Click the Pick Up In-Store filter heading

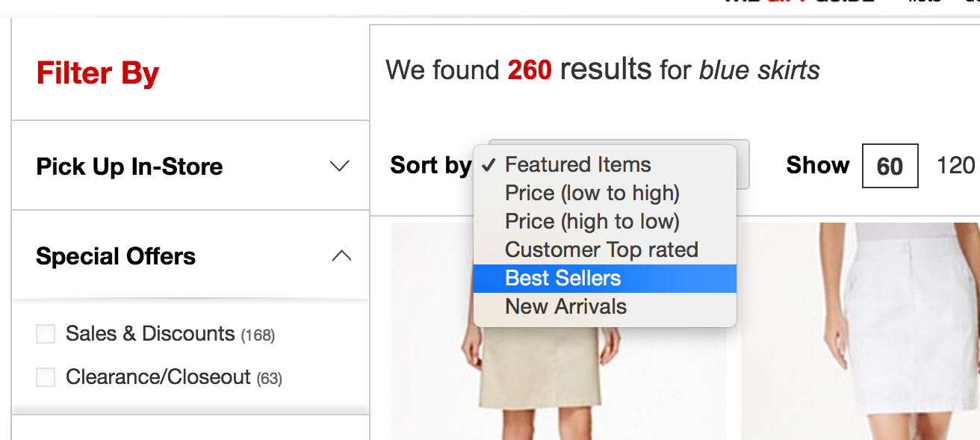click(129, 166)
